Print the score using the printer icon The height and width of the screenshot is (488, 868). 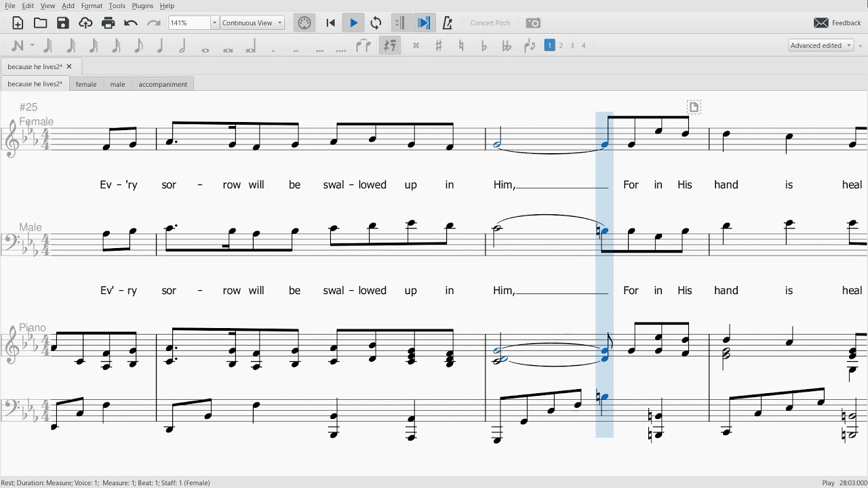coord(108,23)
